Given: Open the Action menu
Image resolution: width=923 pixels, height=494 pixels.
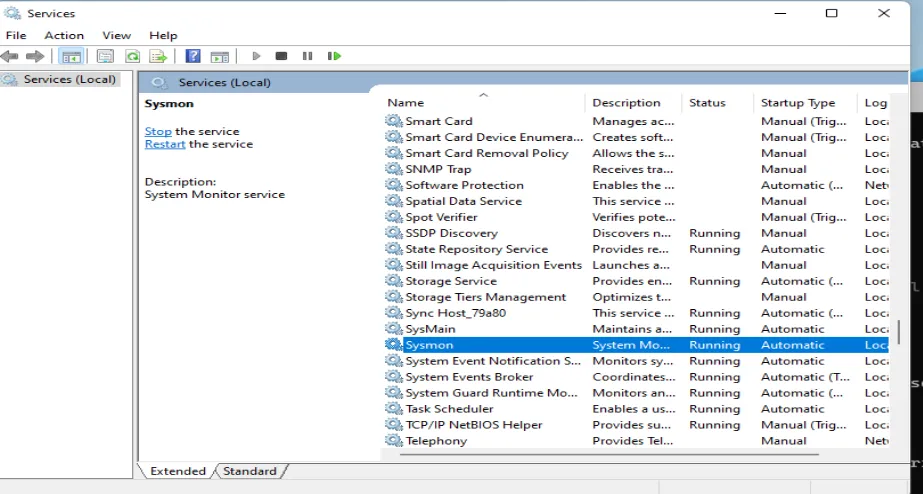Looking at the screenshot, I should tap(64, 35).
